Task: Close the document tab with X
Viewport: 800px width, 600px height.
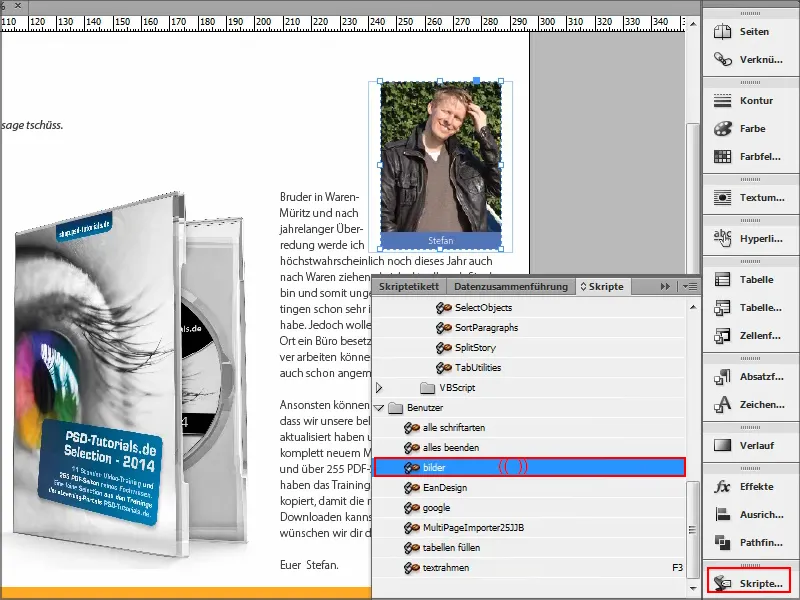Action: click(18, 6)
